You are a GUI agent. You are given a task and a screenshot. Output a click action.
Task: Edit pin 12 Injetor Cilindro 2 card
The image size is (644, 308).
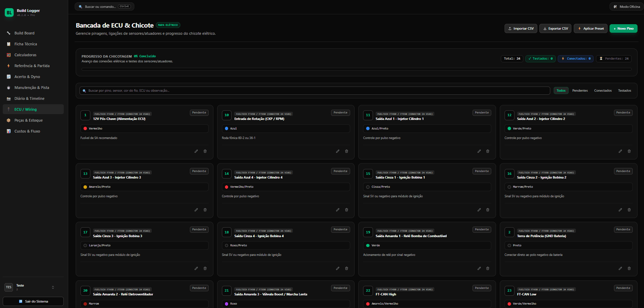tap(620, 151)
